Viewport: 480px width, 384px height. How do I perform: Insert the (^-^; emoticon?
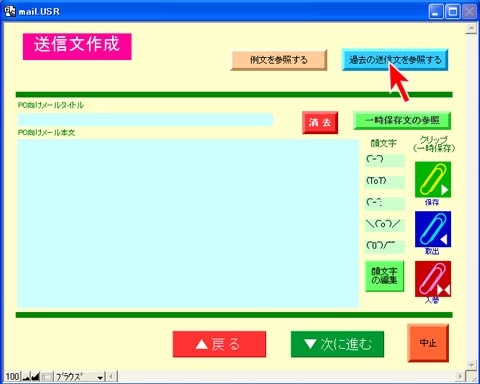[385, 203]
